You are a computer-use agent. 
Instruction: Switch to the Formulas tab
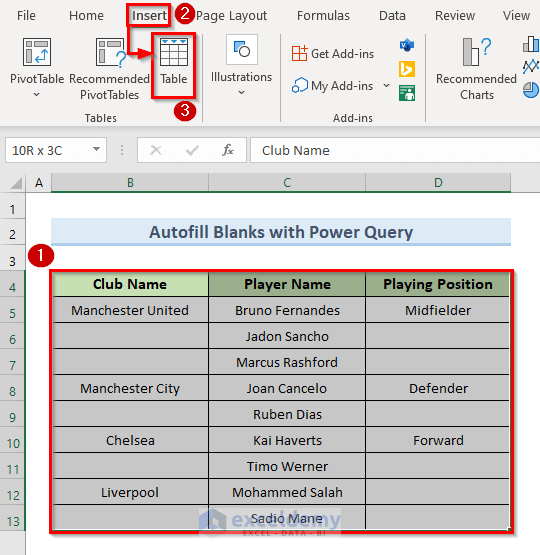(x=323, y=16)
